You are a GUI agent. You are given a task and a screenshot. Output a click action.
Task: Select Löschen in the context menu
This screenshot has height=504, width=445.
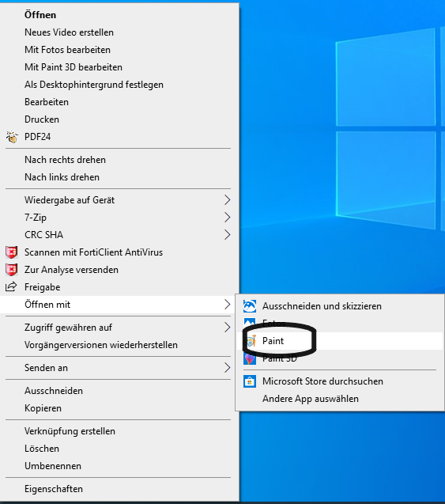pyautogui.click(x=119, y=449)
